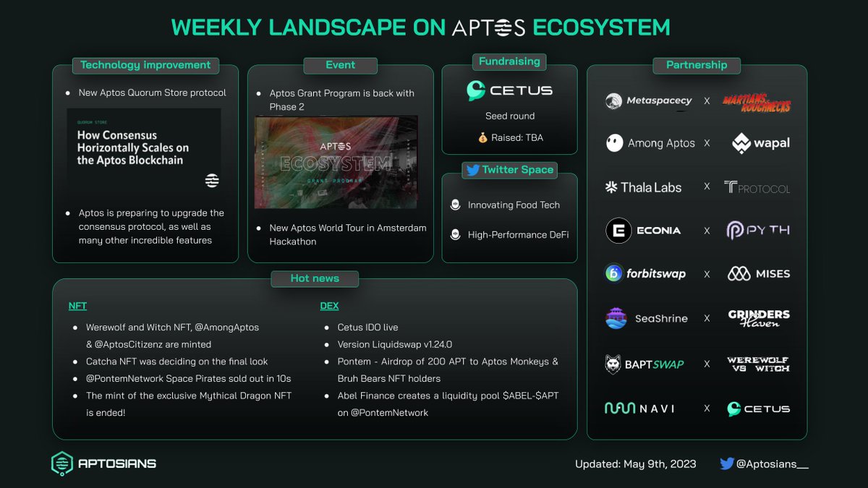Click the Cetus logo in Partnership list
The image size is (868, 488).
point(759,409)
